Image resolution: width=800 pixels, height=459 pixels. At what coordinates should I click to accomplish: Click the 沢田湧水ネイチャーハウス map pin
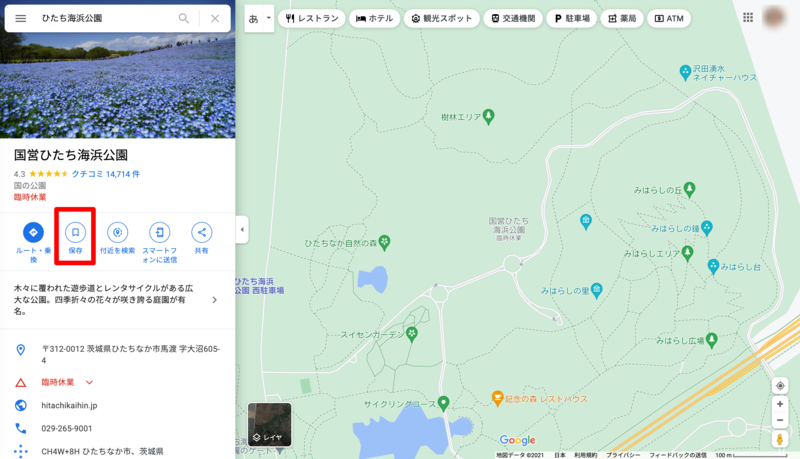coord(685,72)
